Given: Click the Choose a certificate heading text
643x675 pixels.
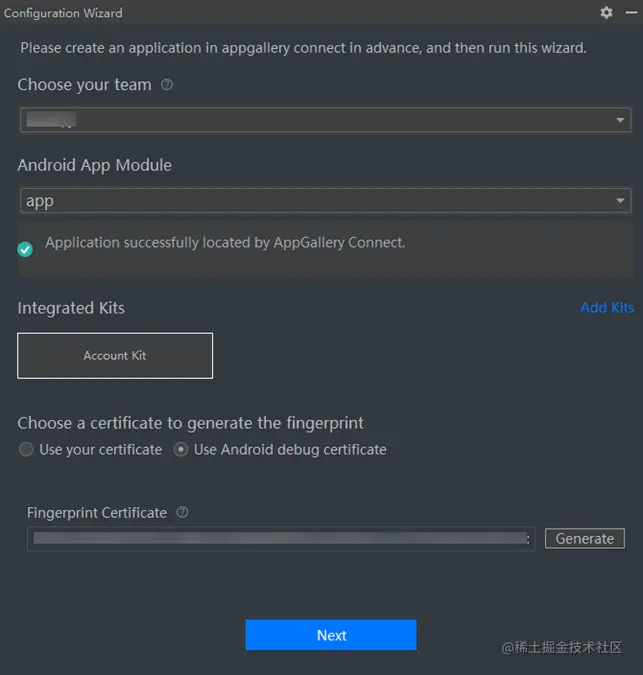Looking at the screenshot, I should pos(190,423).
